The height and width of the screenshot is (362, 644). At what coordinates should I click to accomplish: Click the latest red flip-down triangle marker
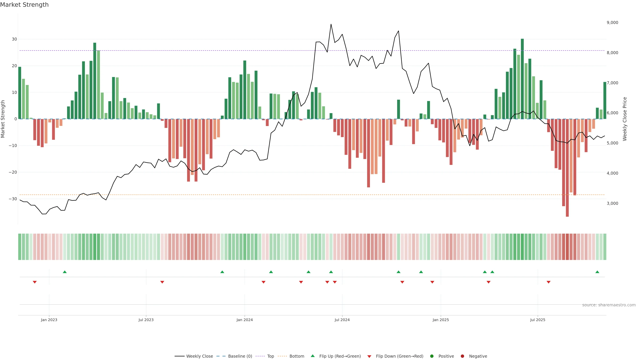549,282
